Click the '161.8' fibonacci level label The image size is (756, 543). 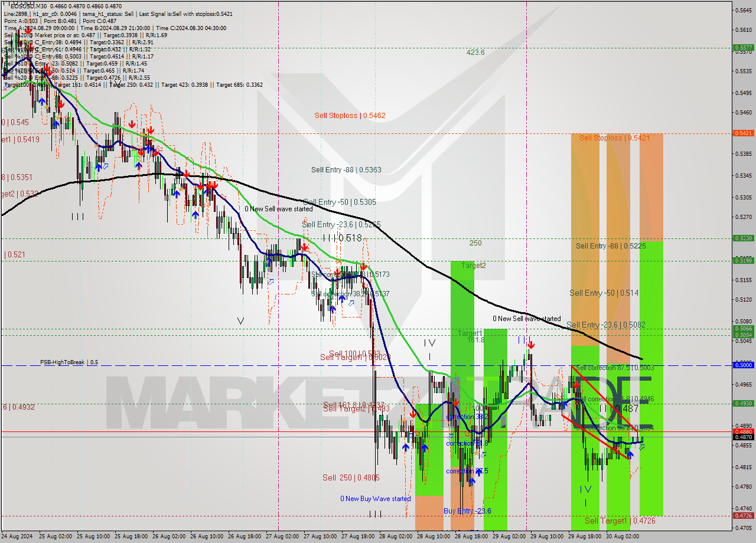[x=475, y=340]
